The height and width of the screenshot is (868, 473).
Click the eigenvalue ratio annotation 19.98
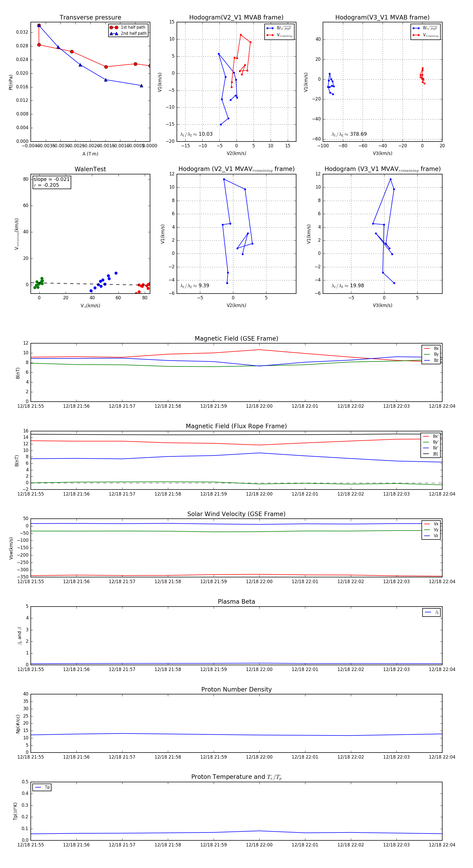[x=348, y=286]
